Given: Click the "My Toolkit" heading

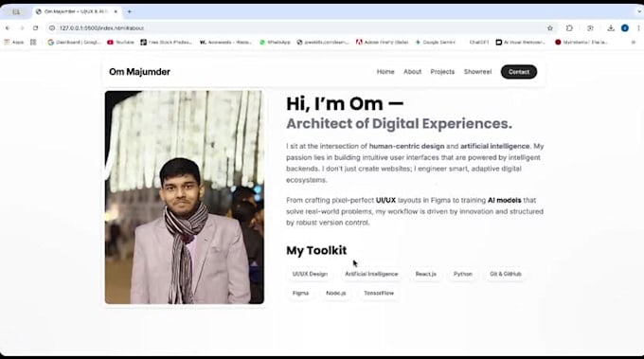Looking at the screenshot, I should coord(316,250).
